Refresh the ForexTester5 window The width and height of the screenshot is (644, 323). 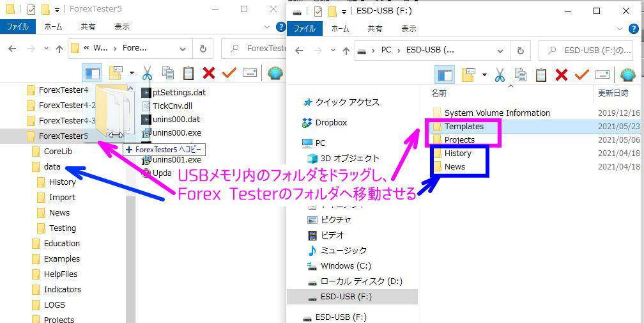tap(203, 49)
